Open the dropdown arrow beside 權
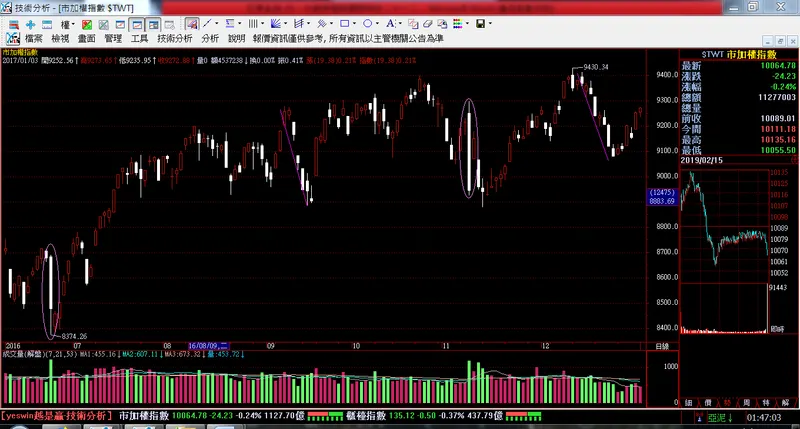 [73, 24]
